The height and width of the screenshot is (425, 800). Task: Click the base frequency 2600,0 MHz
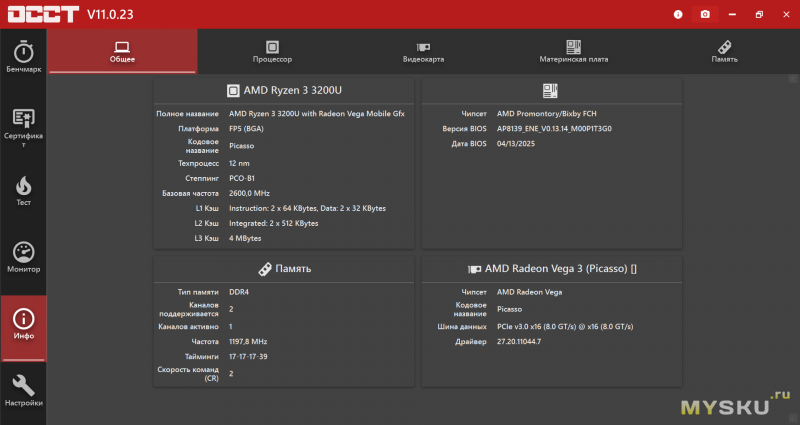point(249,193)
